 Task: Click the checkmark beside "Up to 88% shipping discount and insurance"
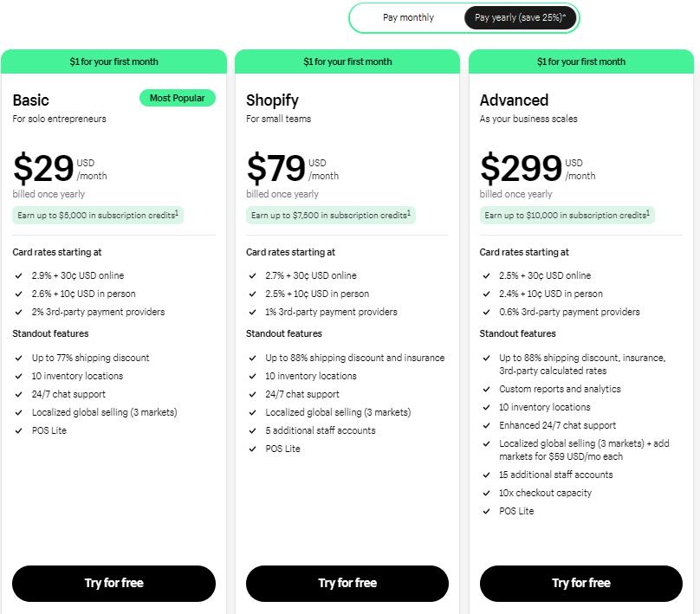pyautogui.click(x=253, y=357)
